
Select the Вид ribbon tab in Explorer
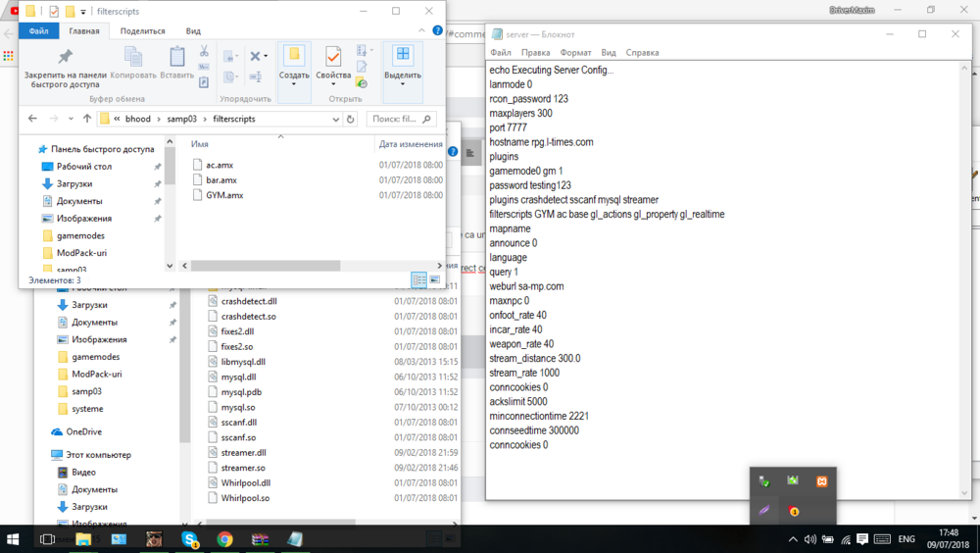point(193,30)
